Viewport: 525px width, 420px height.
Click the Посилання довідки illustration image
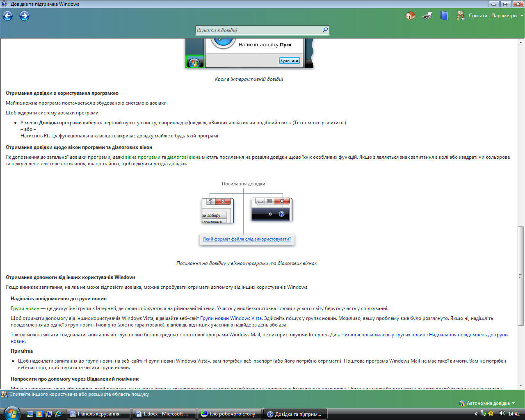click(247, 214)
